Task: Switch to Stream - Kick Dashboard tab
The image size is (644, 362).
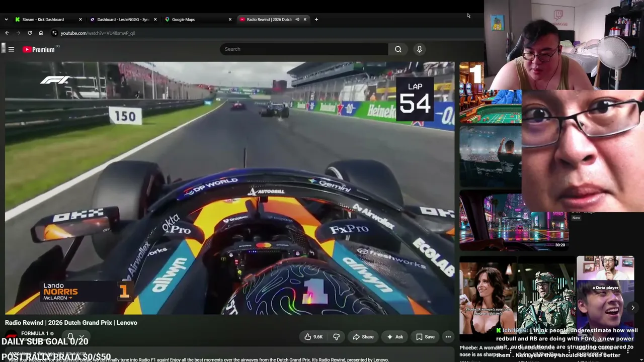Action: pyautogui.click(x=48, y=19)
